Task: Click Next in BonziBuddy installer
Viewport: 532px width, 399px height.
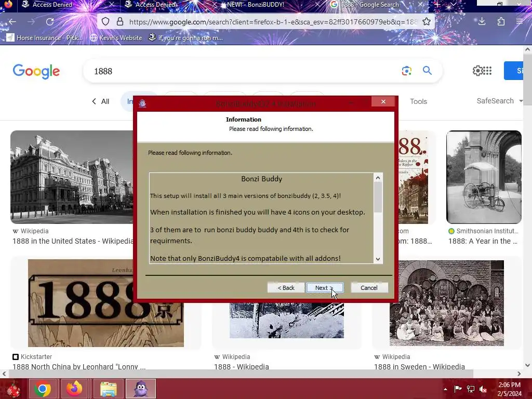Action: tap(325, 288)
